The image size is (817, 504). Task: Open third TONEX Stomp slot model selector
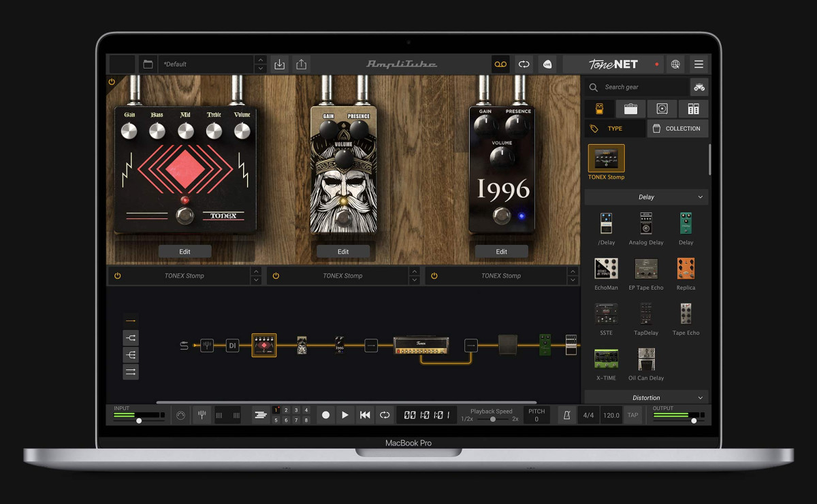pos(573,275)
